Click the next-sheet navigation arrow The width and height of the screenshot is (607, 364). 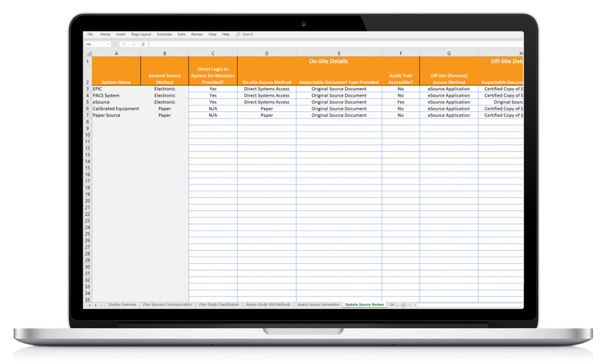point(95,304)
